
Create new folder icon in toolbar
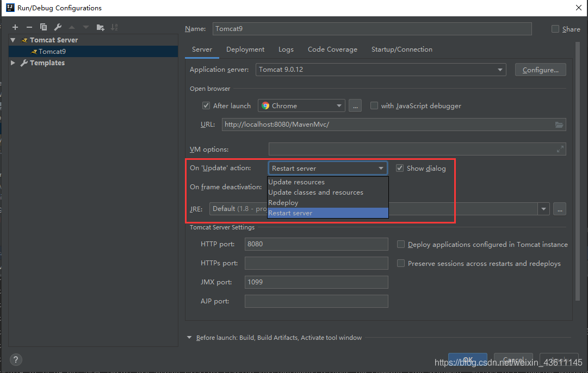[x=100, y=27]
